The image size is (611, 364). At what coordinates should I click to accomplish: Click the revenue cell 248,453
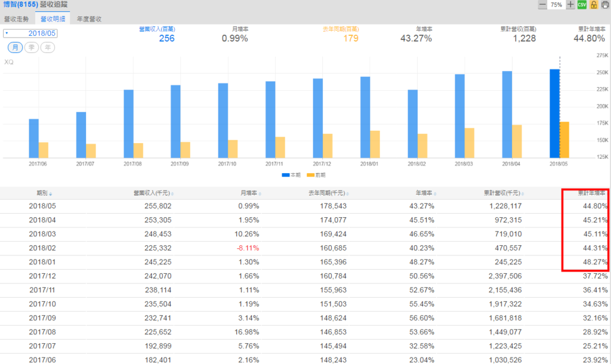point(158,235)
